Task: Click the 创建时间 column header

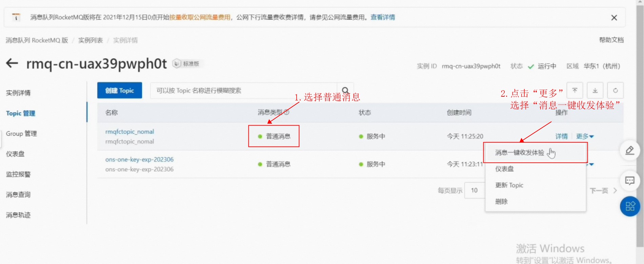Action: click(459, 112)
